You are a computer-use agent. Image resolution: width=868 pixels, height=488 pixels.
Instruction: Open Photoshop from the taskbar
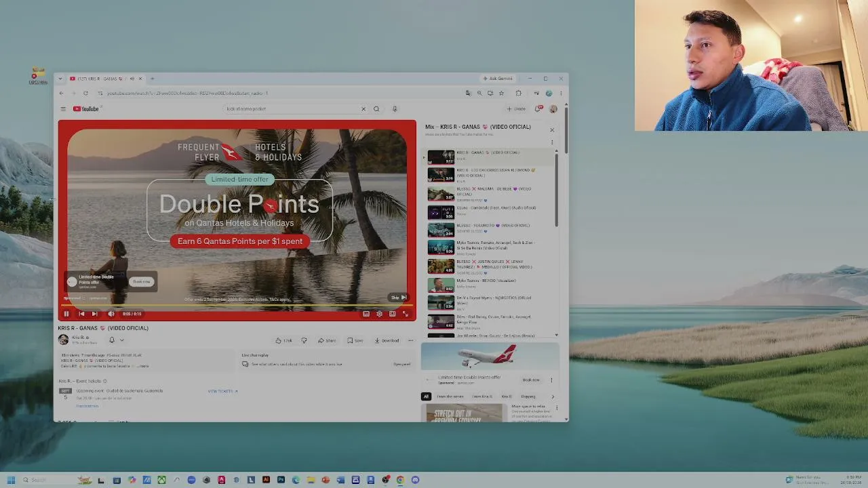coord(281,480)
